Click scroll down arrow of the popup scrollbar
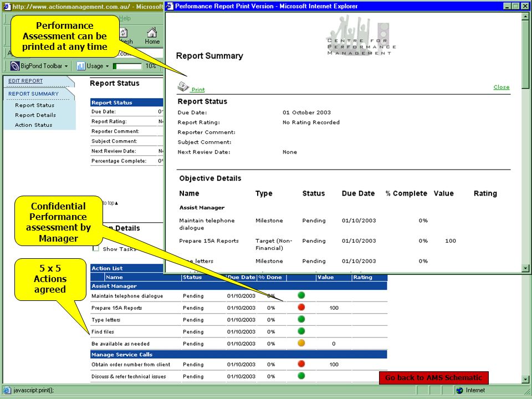The height and width of the screenshot is (399, 532). tap(525, 268)
